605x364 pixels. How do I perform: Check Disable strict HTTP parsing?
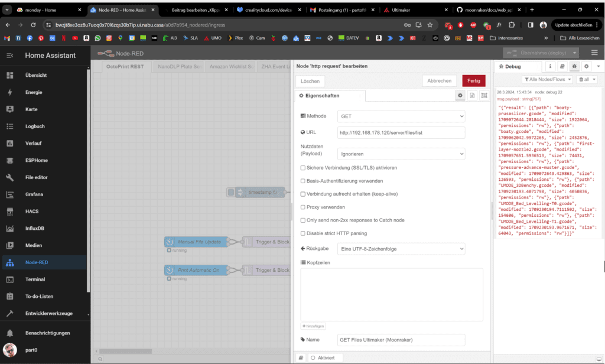pos(303,233)
